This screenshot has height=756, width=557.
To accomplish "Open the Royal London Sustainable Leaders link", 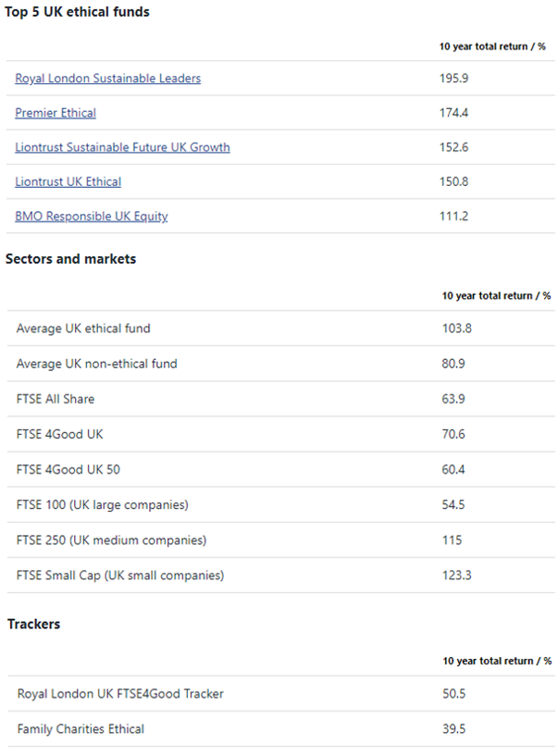I will (x=107, y=79).
